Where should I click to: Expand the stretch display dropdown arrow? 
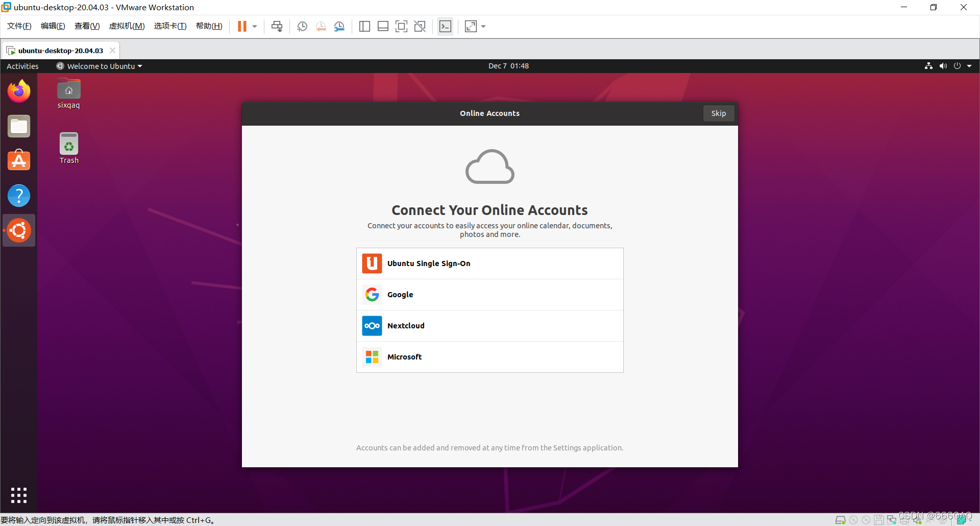point(483,27)
